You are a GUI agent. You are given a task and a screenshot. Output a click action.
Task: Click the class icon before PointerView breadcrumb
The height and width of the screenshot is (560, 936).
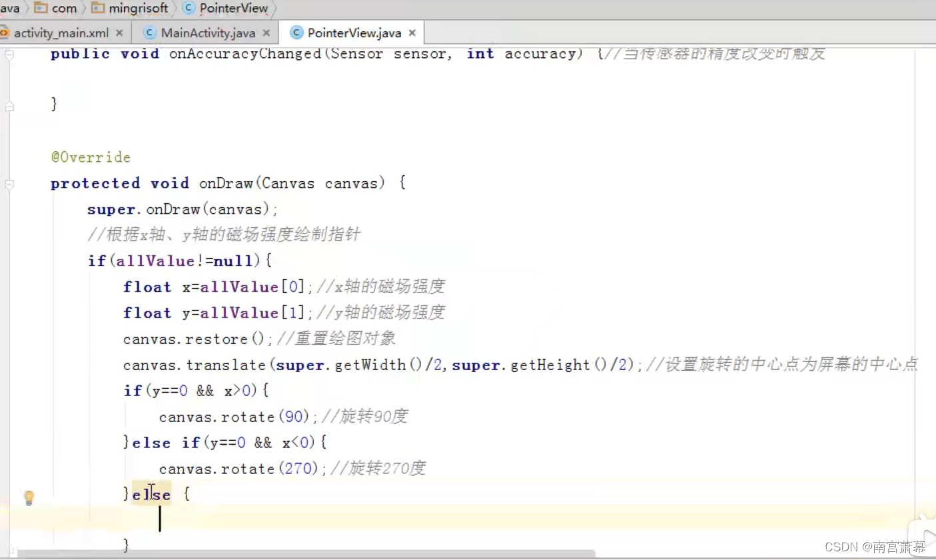(189, 7)
